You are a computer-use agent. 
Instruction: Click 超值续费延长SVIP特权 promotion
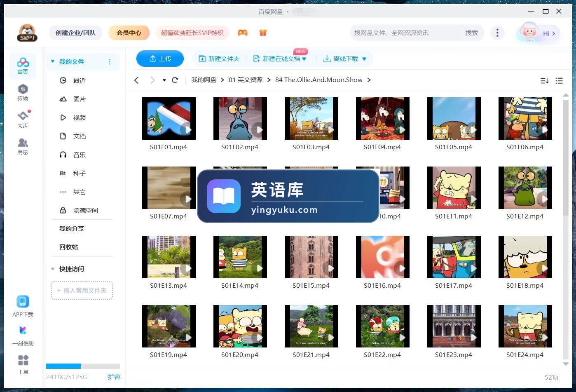click(192, 33)
